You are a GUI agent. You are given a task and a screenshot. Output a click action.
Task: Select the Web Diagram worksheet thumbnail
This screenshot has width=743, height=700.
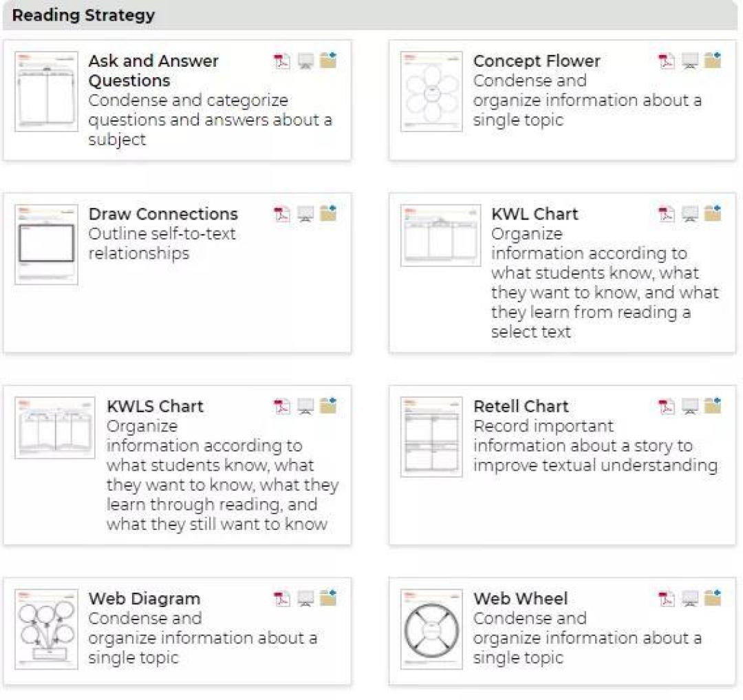coord(47,629)
